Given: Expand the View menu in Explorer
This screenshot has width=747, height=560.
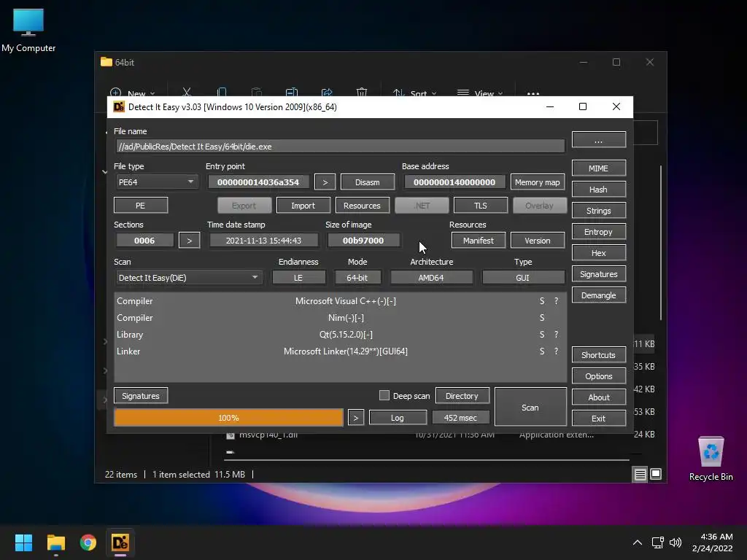Looking at the screenshot, I should point(480,93).
